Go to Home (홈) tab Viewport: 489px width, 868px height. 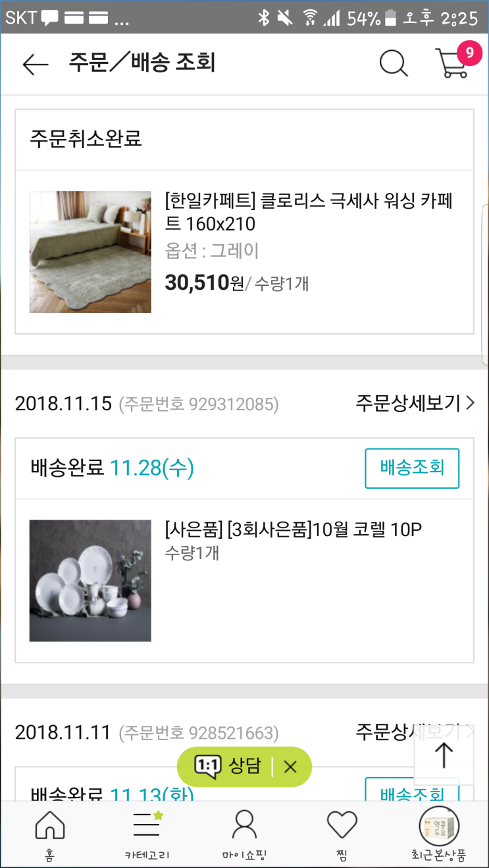coord(50,834)
